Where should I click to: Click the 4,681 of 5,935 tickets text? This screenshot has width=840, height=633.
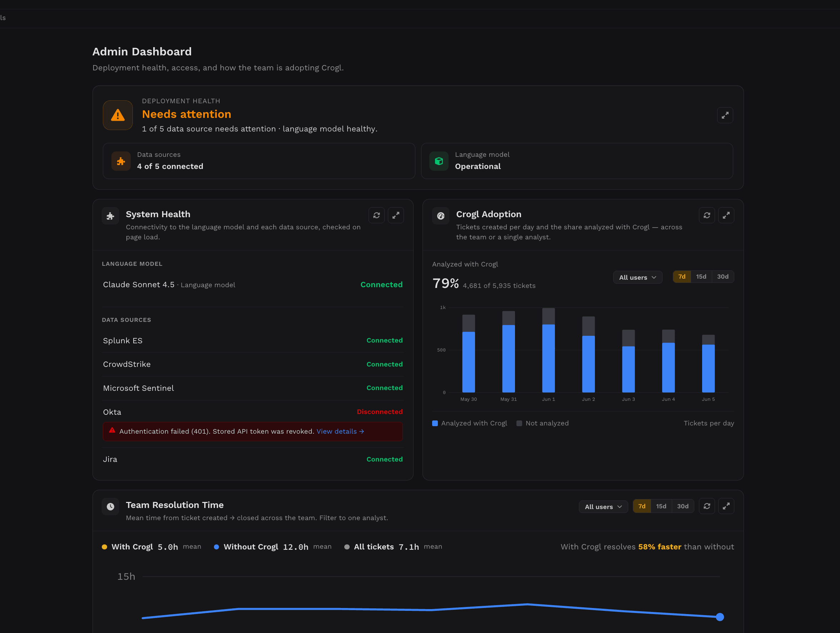coord(499,285)
